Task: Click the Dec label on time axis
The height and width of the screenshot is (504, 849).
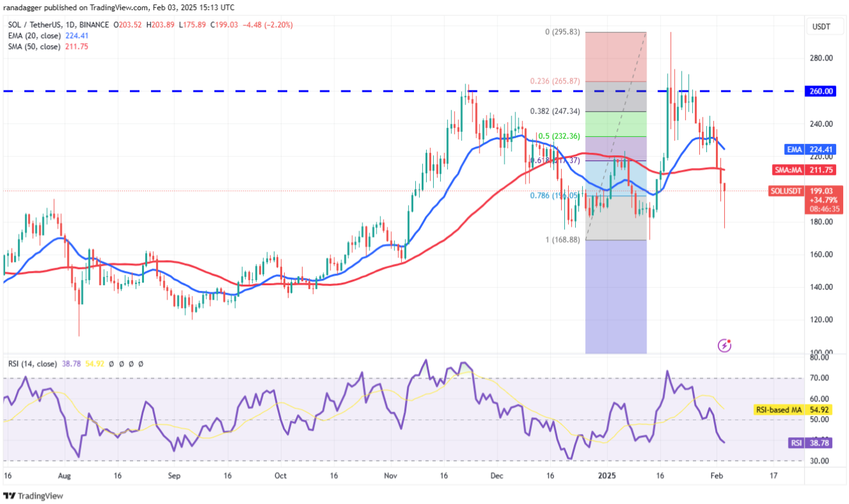Action: click(x=497, y=475)
